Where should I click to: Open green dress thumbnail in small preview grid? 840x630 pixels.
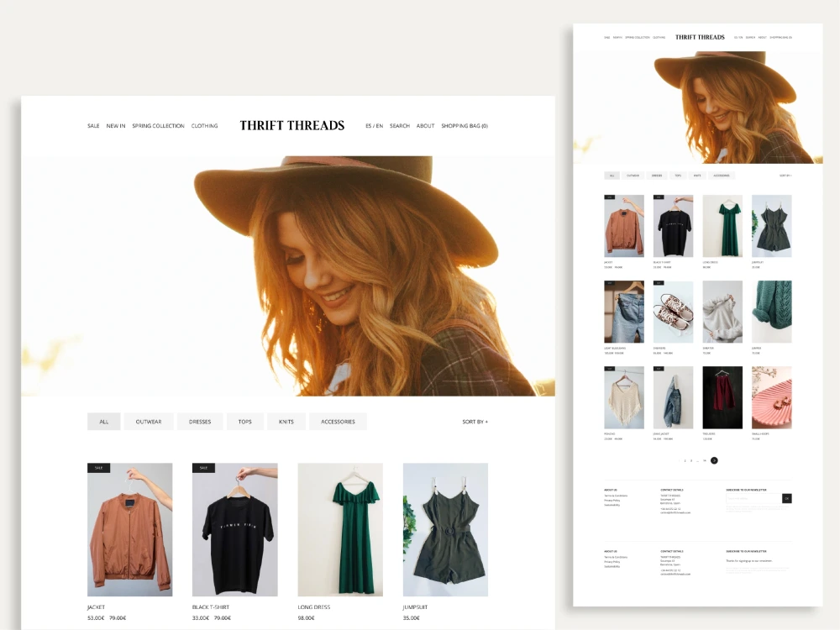click(722, 226)
